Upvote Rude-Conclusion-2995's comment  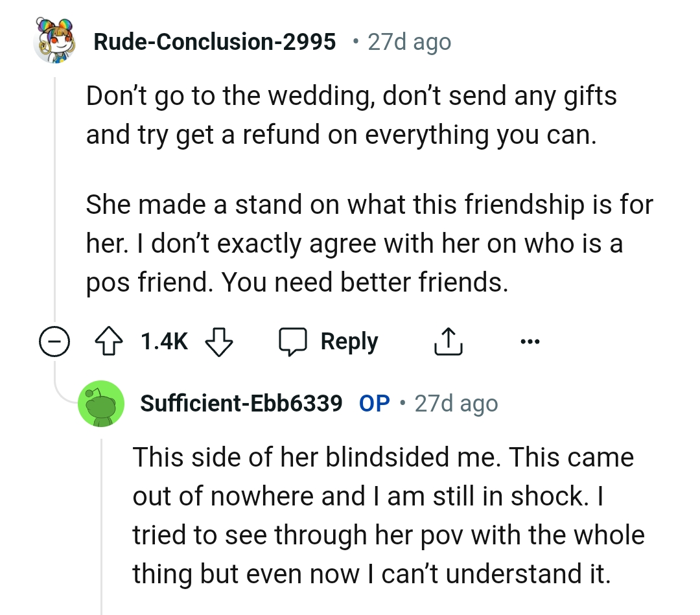109,341
